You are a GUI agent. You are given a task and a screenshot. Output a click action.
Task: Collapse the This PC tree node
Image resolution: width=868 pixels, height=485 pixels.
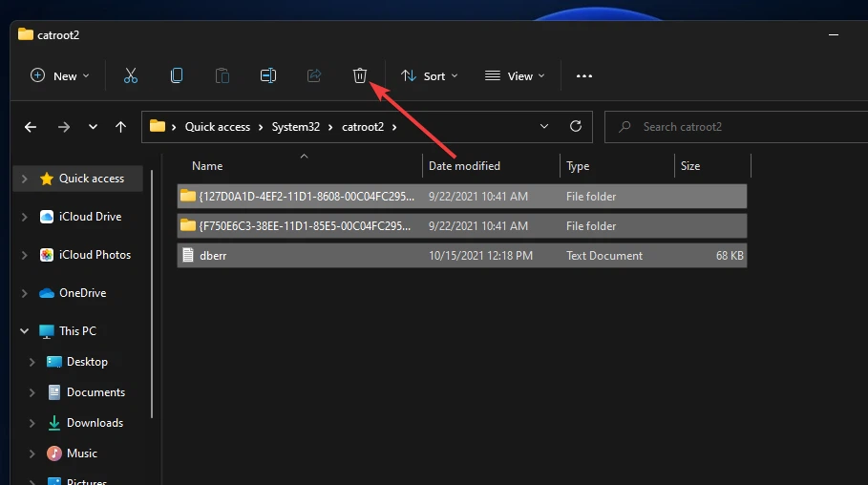tap(24, 331)
